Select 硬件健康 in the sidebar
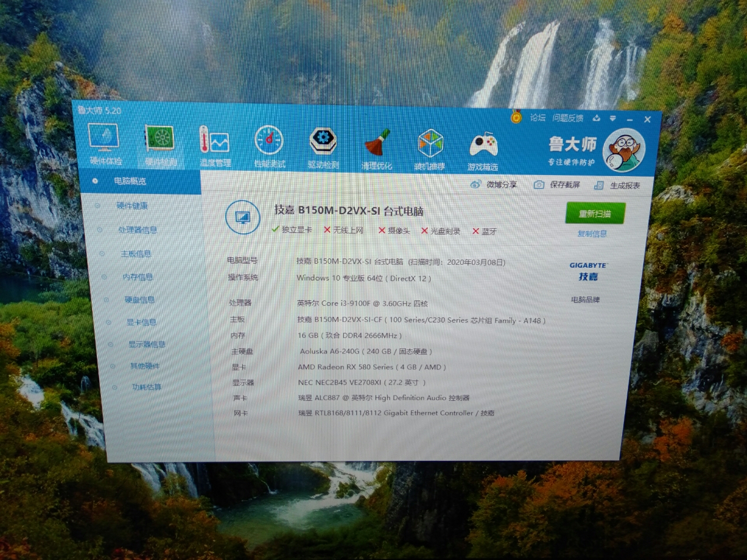Screen dimensions: 747x560 pos(132,205)
